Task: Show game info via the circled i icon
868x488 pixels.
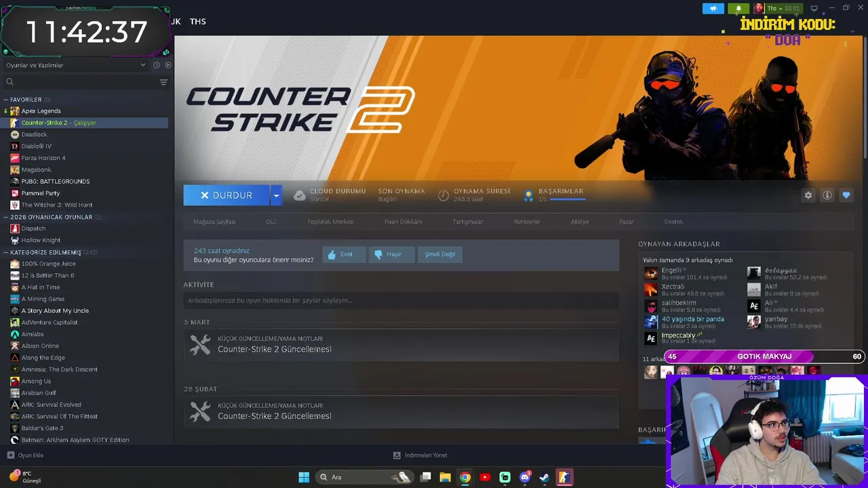Action: [827, 195]
